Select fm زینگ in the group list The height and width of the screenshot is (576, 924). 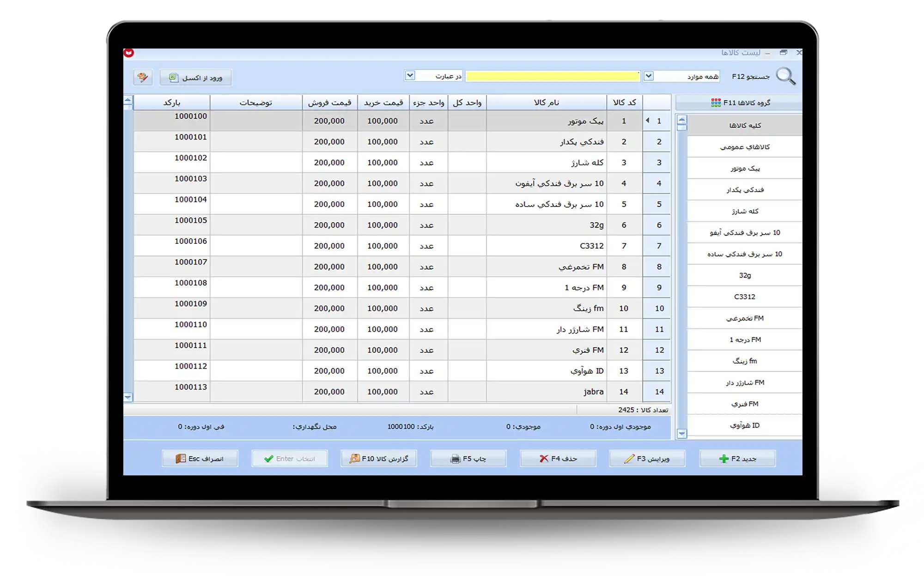click(745, 361)
